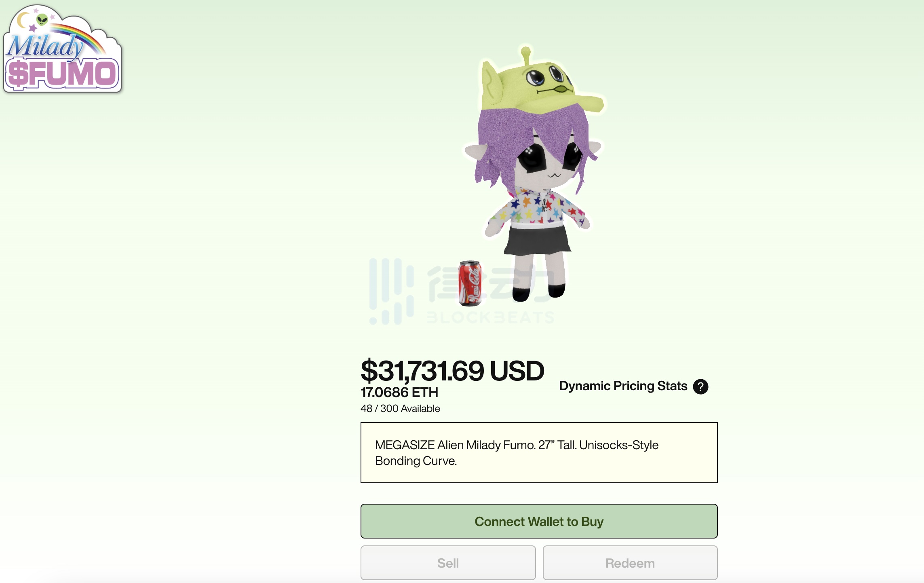
Task: Click the 17.0686 ETH price
Action: 399,392
